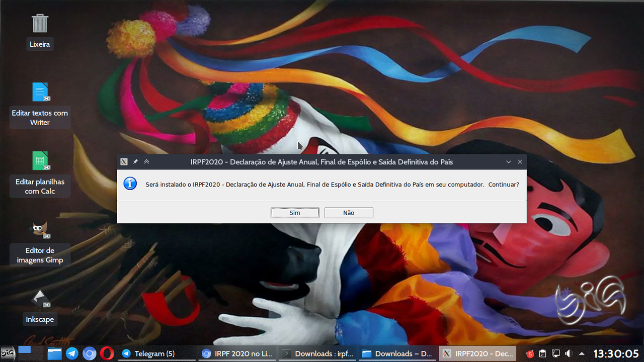This screenshot has width=644, height=362.
Task: Launch Chromium browser from taskbar quick launcher
Action: pyautogui.click(x=89, y=353)
